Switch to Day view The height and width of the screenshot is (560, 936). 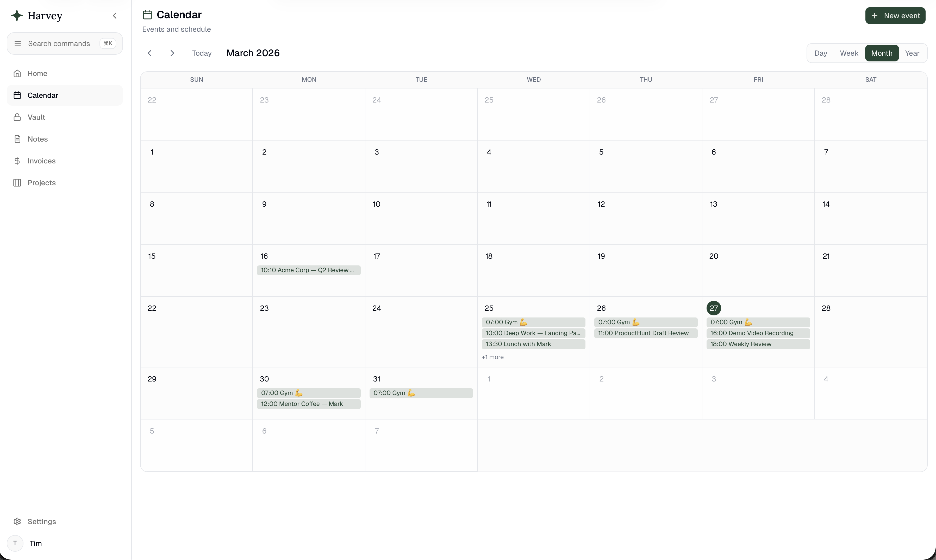pos(820,53)
